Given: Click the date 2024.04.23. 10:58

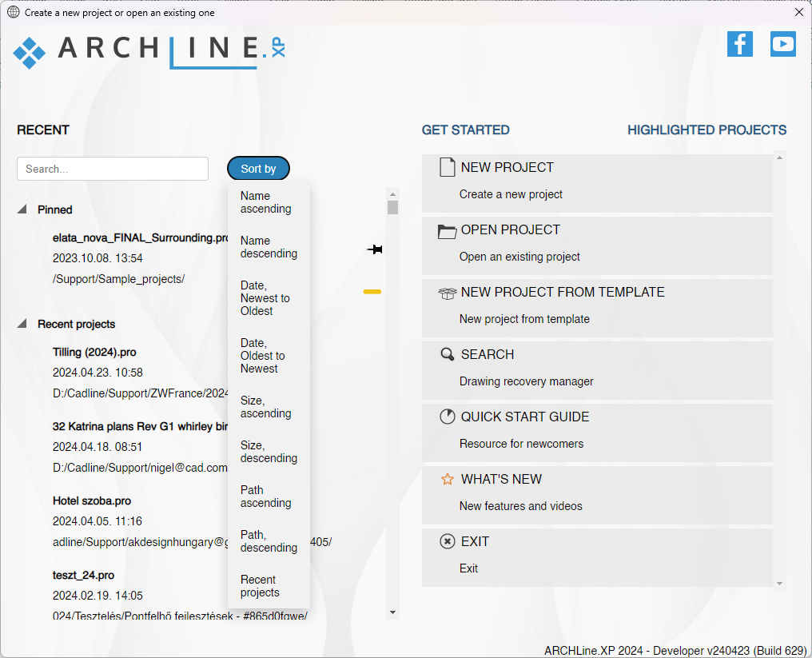Looking at the screenshot, I should click(98, 373).
